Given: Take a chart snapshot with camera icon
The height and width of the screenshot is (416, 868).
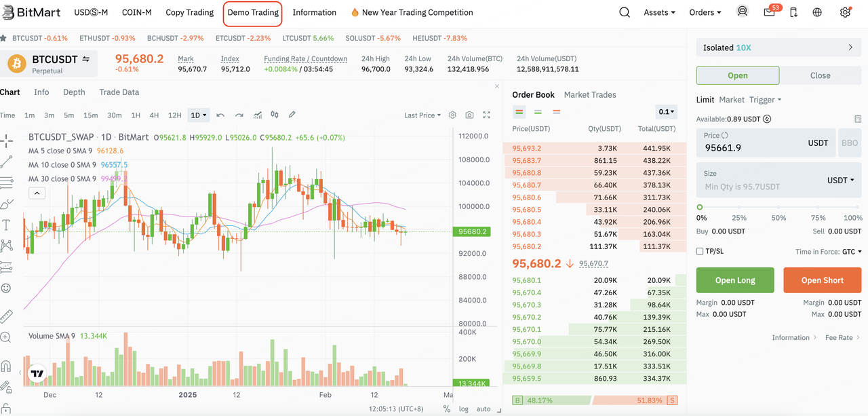Looking at the screenshot, I should click(x=469, y=115).
